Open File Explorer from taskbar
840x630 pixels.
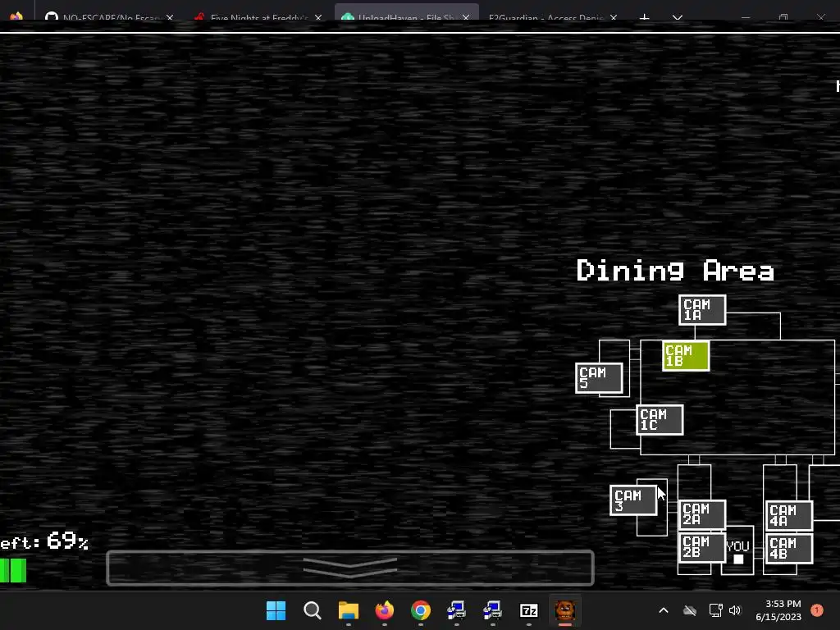(x=348, y=610)
